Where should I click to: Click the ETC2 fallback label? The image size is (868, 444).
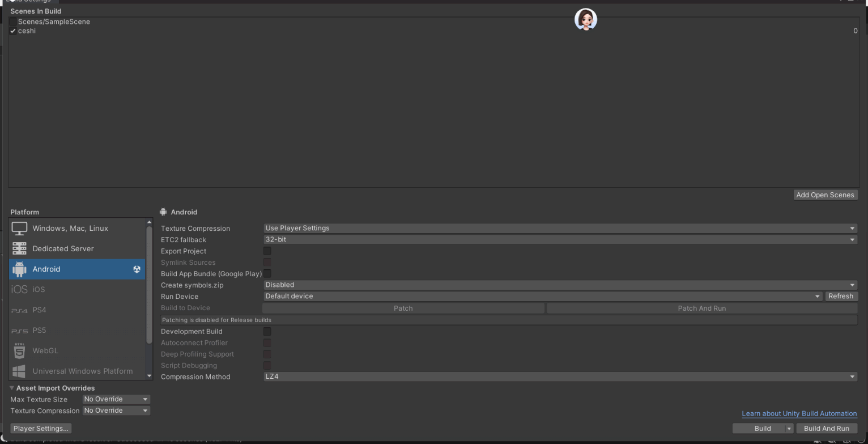pyautogui.click(x=184, y=240)
